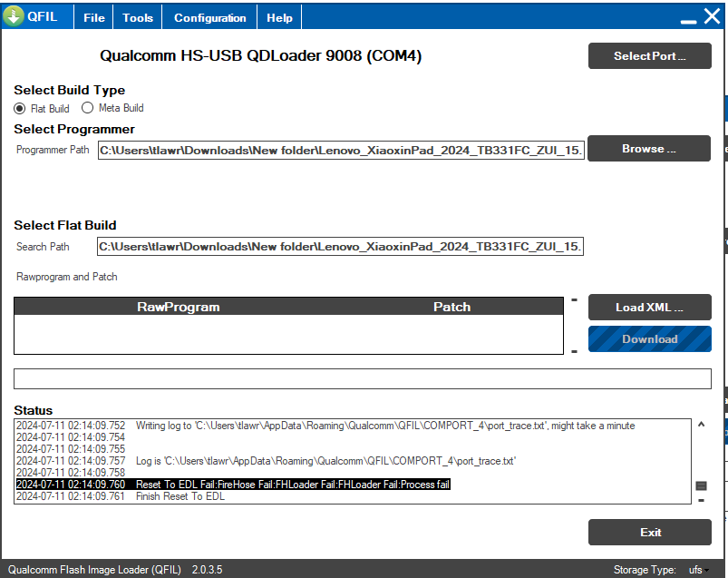The width and height of the screenshot is (728, 578).
Task: Click the RawProgram column header
Action: pos(179,307)
